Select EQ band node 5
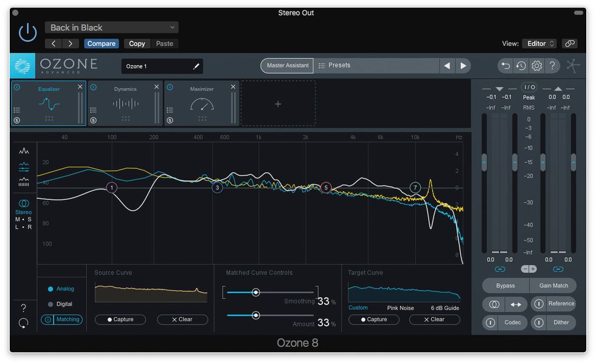The width and height of the screenshot is (596, 364). coord(326,188)
